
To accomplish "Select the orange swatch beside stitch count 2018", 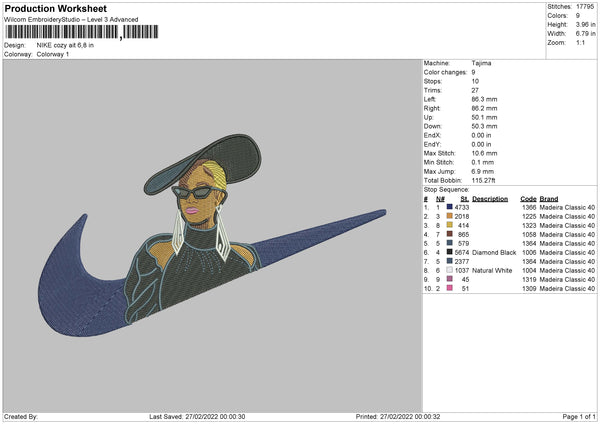I will pos(450,216).
